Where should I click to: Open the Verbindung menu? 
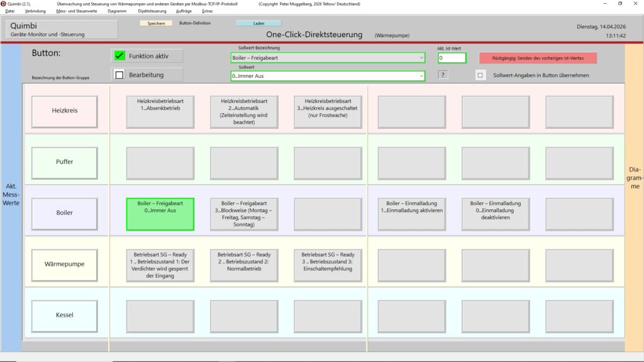pos(35,11)
